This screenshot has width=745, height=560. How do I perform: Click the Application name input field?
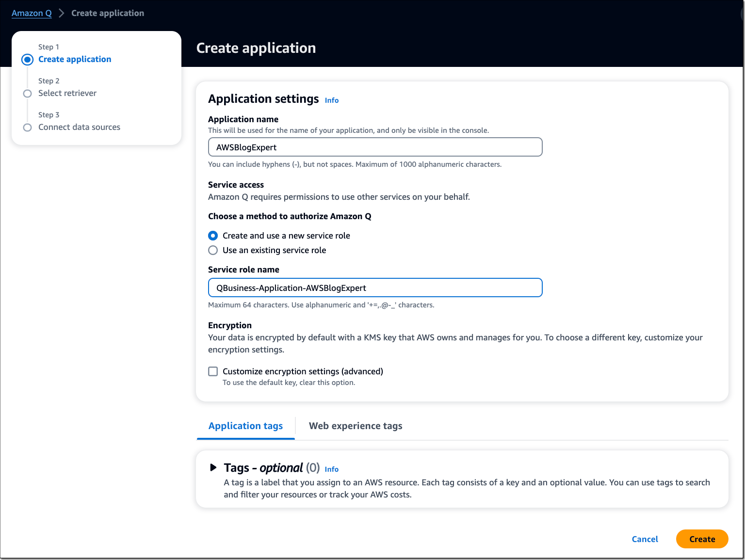[x=375, y=147]
